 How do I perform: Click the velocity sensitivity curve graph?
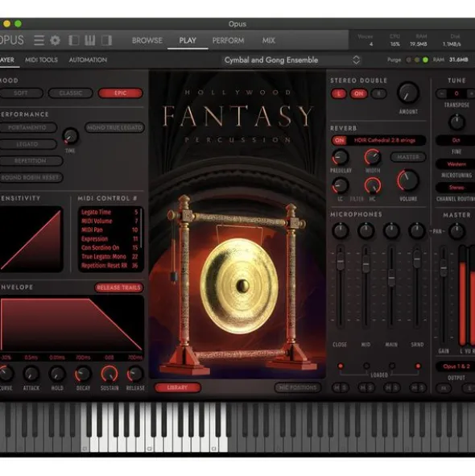tap(31, 239)
